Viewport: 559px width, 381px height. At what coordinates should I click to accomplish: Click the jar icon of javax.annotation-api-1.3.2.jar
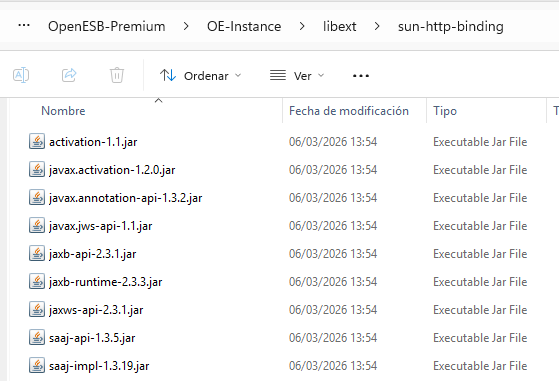37,197
